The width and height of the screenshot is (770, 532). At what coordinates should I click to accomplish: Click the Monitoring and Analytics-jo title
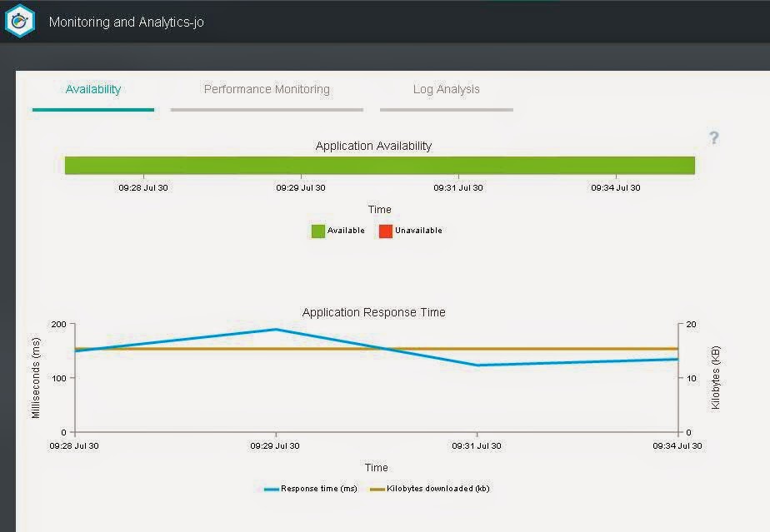pos(126,22)
